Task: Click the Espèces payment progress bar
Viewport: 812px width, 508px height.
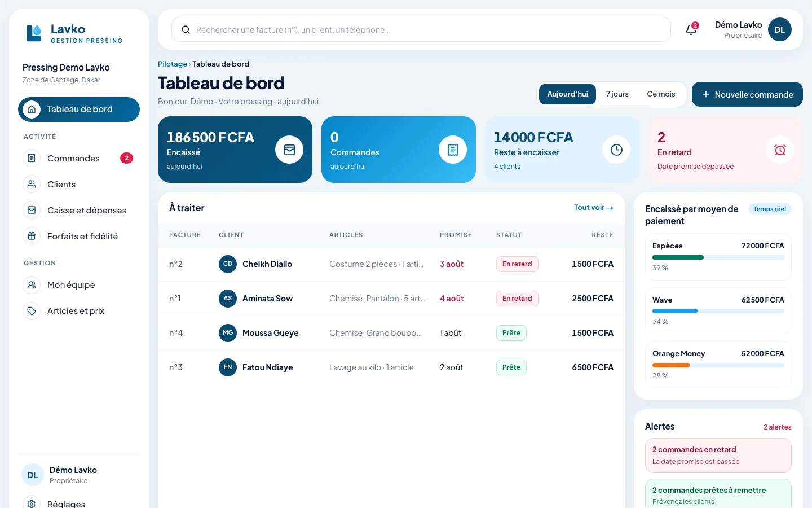Action: [x=718, y=257]
